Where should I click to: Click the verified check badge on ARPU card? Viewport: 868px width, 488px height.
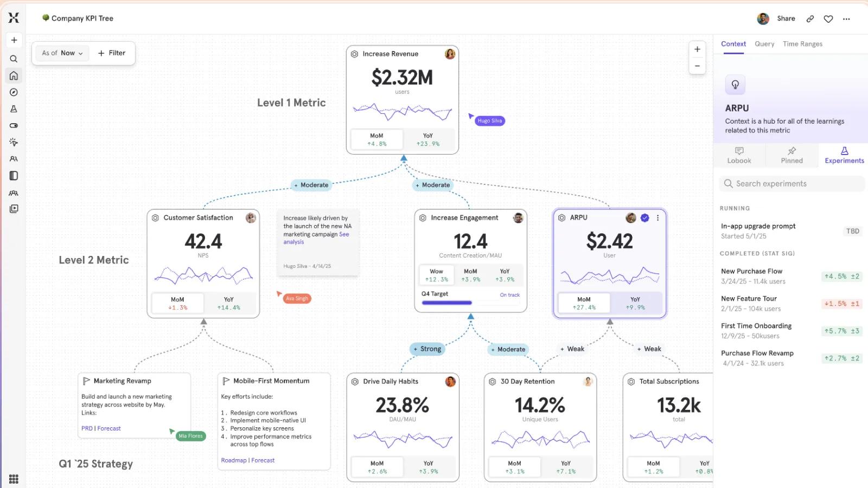tap(644, 218)
